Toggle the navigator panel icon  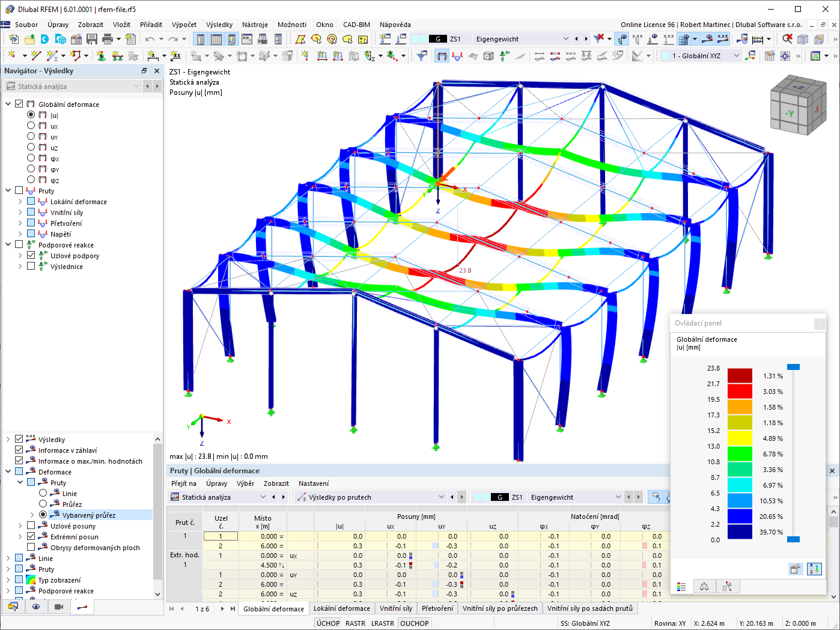tap(200, 39)
